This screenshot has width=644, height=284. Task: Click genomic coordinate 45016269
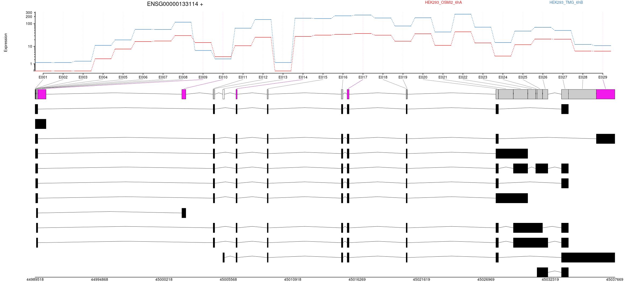357,279
